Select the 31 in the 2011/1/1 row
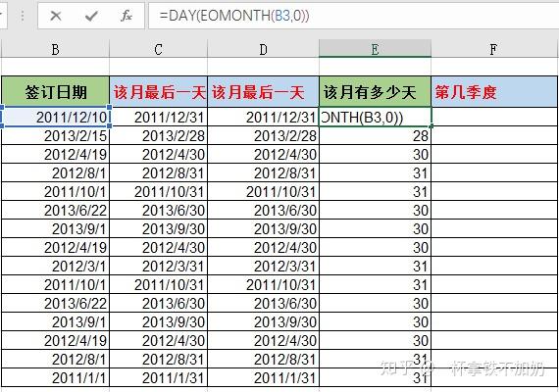Image resolution: width=559 pixels, height=392 pixels. [x=375, y=377]
